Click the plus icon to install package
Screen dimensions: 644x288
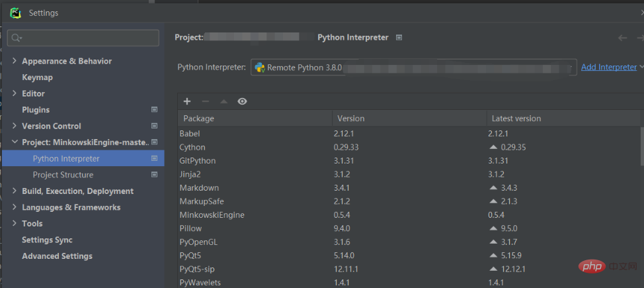coord(187,101)
